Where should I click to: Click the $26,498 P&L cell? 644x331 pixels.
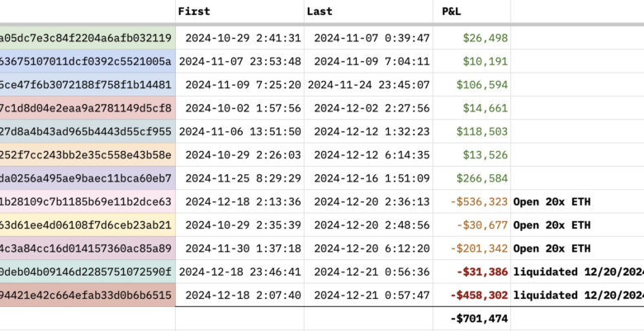pos(472,38)
